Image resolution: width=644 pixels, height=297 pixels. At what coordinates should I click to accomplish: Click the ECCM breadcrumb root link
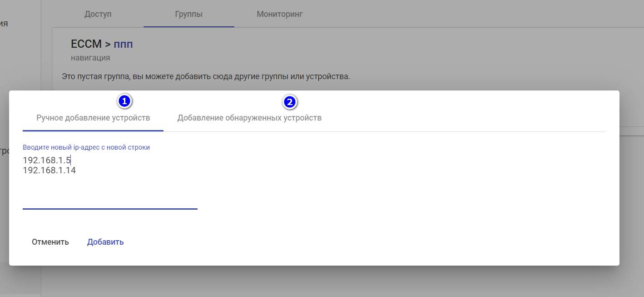86,44
